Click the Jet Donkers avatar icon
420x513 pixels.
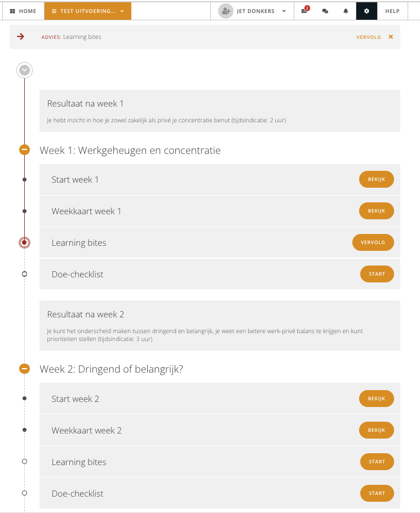click(226, 11)
